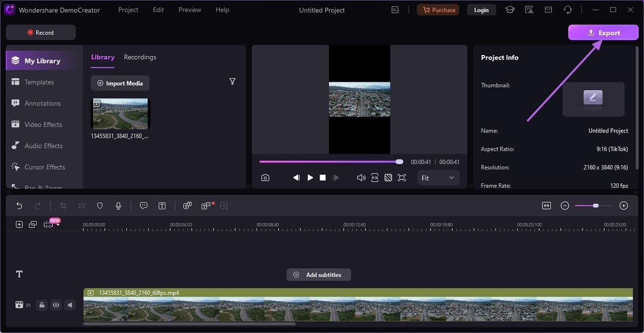The image size is (644, 333).
Task: Click the subtitle track T icon
Action: pos(19,274)
